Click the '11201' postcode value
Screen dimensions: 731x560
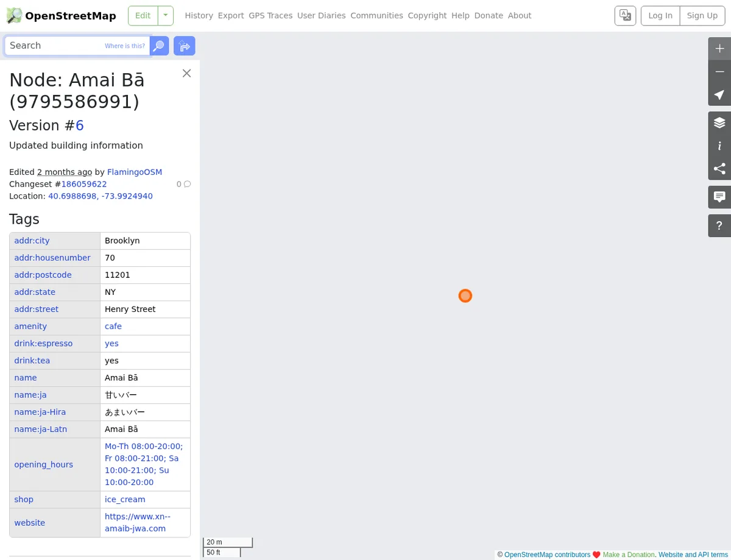[118, 275]
